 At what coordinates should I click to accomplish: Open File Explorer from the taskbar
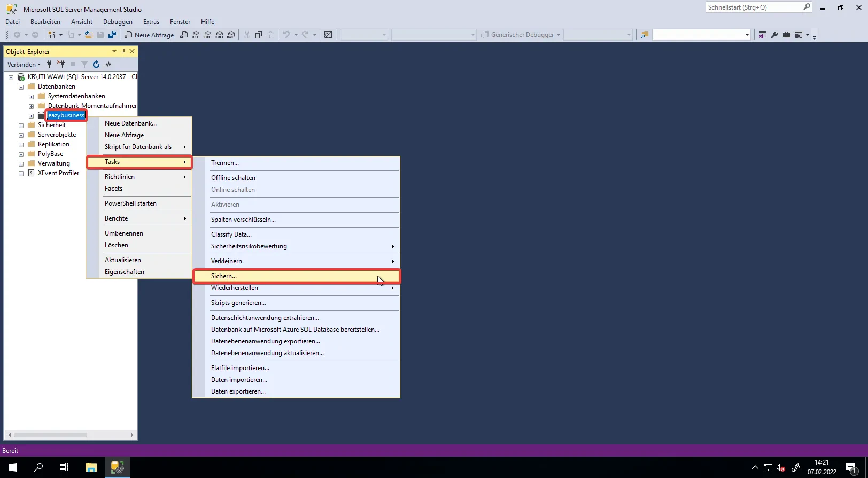91,467
